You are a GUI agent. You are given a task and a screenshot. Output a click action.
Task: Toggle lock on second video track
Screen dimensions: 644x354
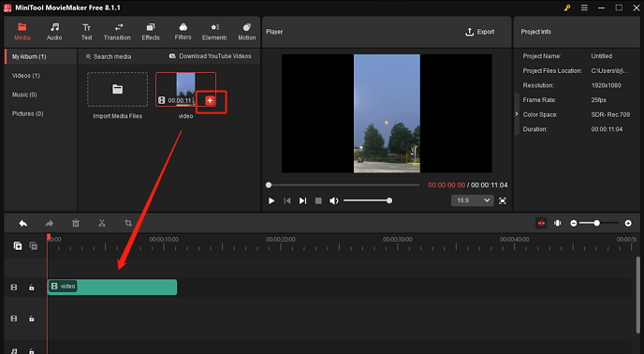(31, 318)
